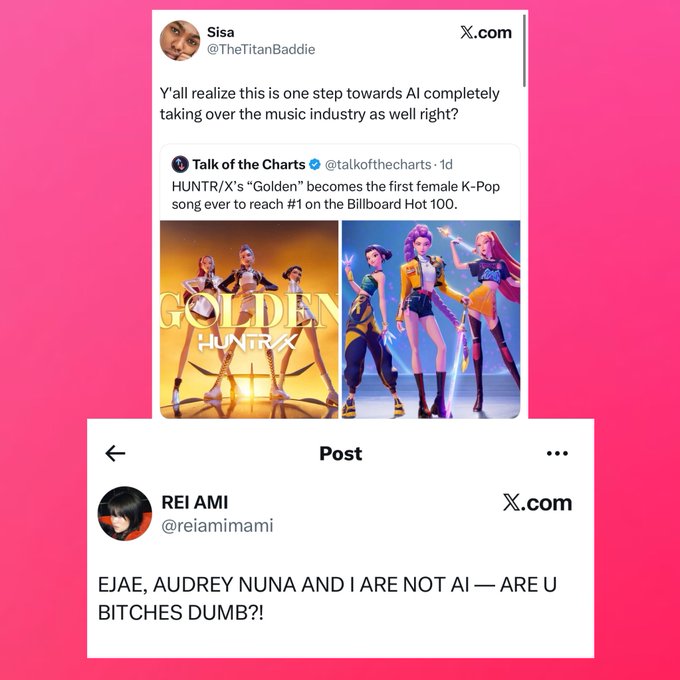Viewport: 680px width, 680px height.
Task: Click the Post header title
Action: click(340, 454)
